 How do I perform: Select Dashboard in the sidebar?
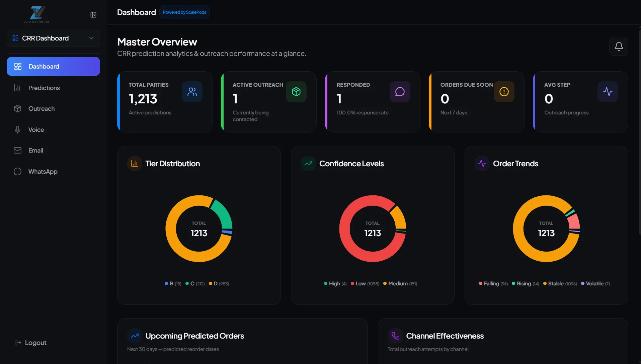53,66
